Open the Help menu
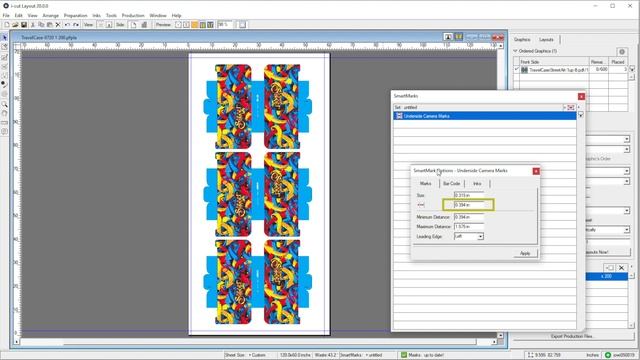 point(176,16)
